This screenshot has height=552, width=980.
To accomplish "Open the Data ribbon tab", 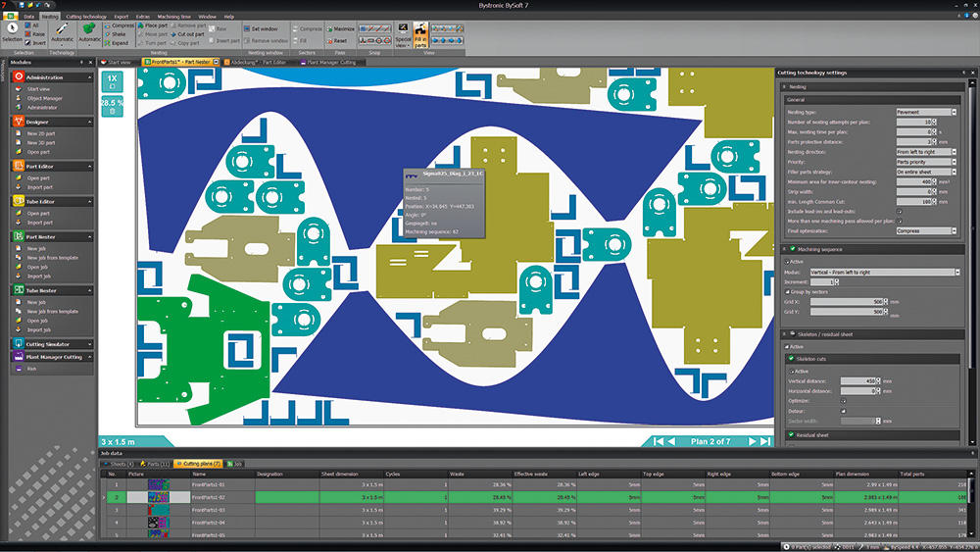I will pos(28,17).
